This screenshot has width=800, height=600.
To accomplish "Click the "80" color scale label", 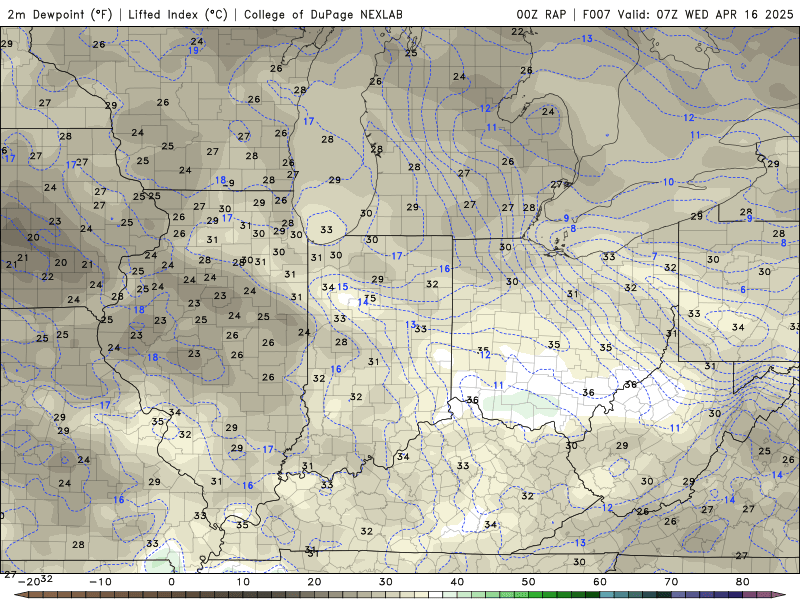I will (x=743, y=582).
